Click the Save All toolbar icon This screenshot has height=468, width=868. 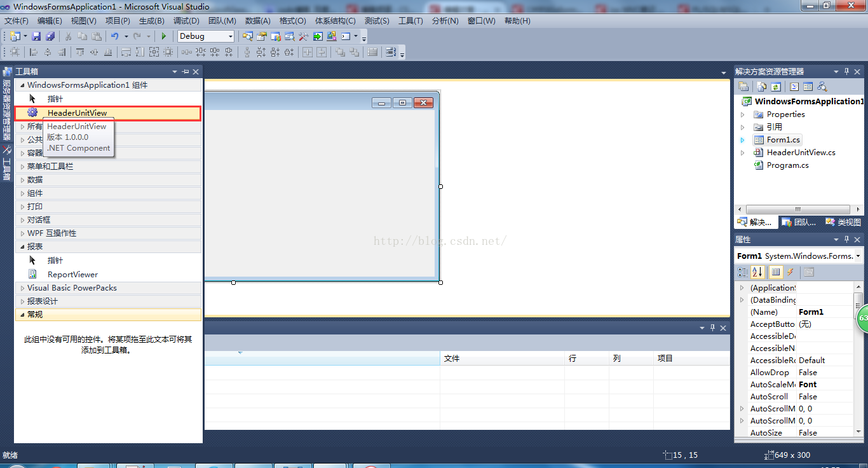50,36
